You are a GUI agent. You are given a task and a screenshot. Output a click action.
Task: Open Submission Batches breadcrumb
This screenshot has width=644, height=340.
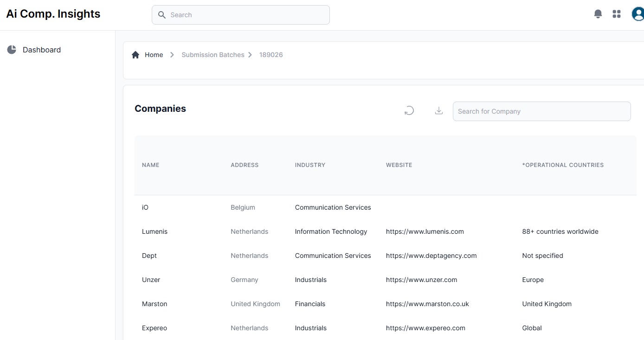[x=213, y=55]
